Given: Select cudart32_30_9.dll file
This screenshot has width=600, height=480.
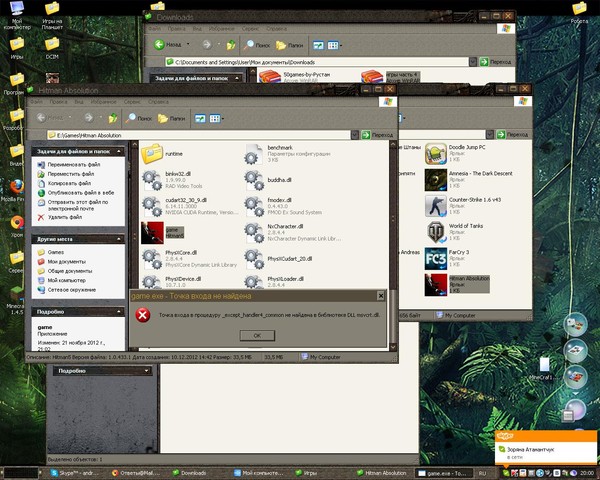Looking at the screenshot, I should [x=188, y=206].
